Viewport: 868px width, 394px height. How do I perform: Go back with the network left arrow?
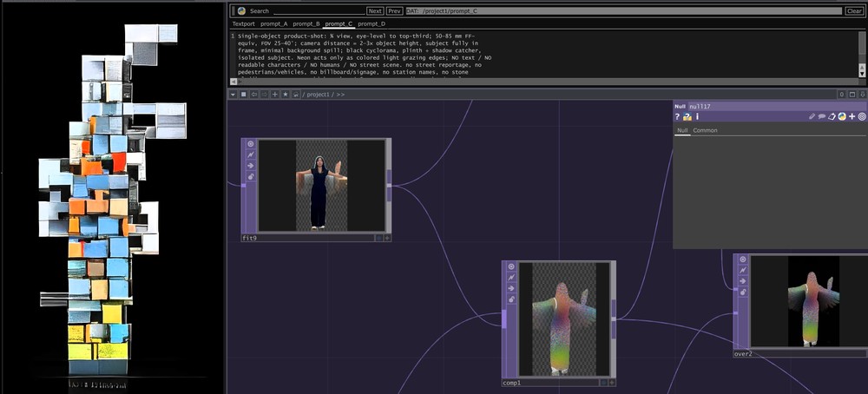click(254, 95)
